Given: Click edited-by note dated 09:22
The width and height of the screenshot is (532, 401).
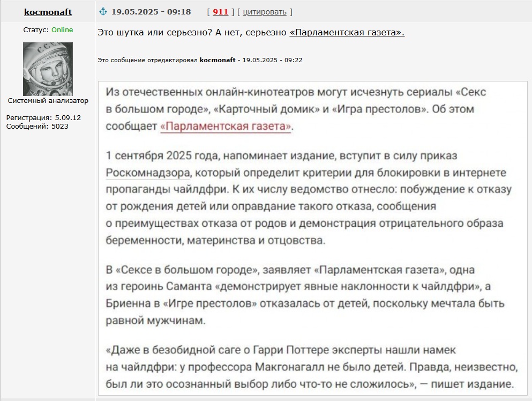Looking at the screenshot, I should (200, 60).
